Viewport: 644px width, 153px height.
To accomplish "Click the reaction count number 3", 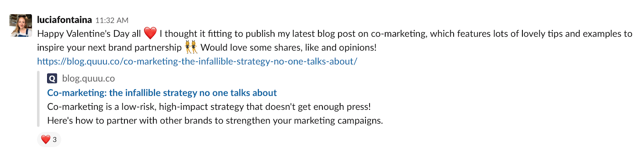I will coord(55,140).
